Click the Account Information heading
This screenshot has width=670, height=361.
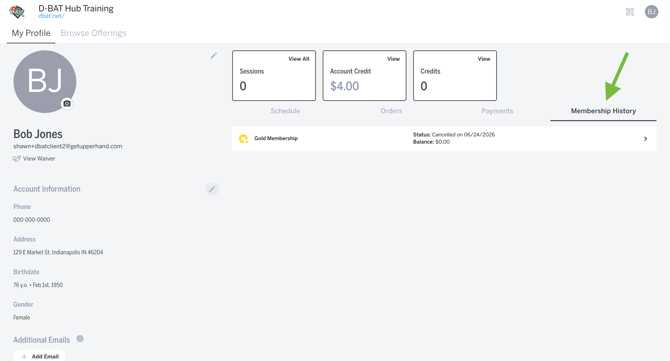[47, 189]
